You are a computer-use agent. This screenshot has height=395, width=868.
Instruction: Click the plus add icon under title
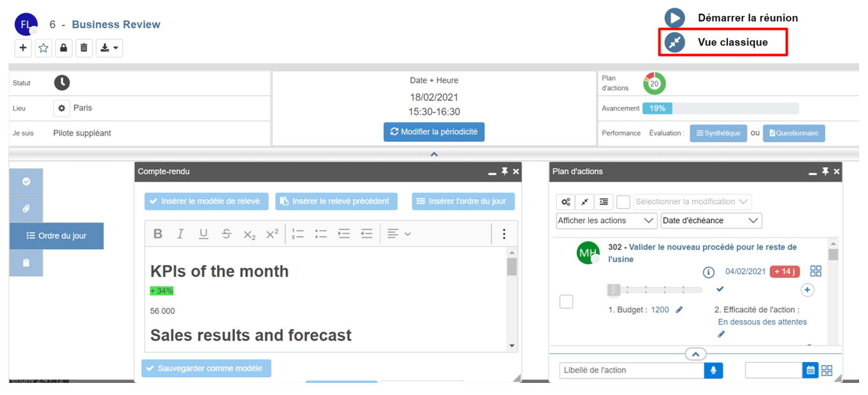pos(23,48)
